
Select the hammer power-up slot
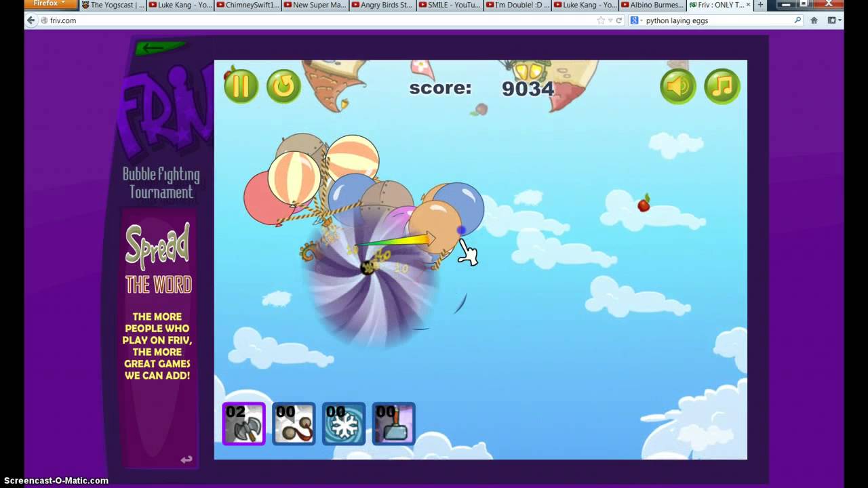point(393,424)
